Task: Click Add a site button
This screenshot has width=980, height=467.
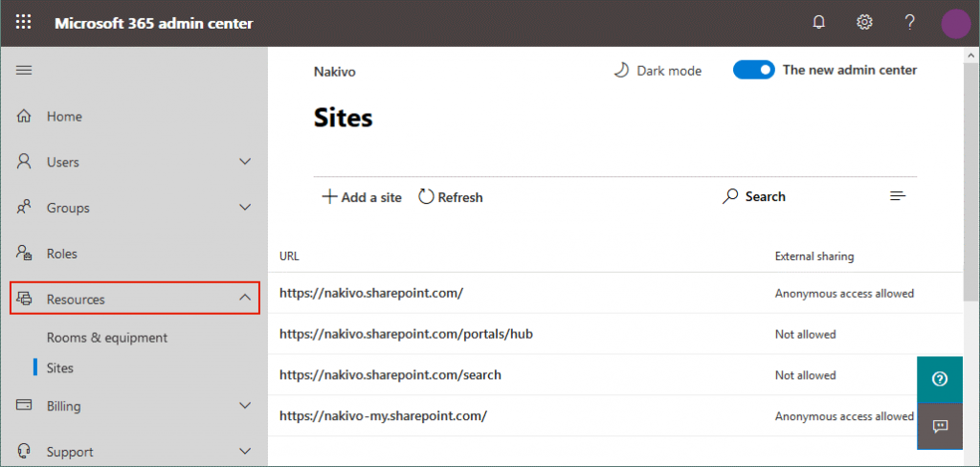Action: pos(361,197)
